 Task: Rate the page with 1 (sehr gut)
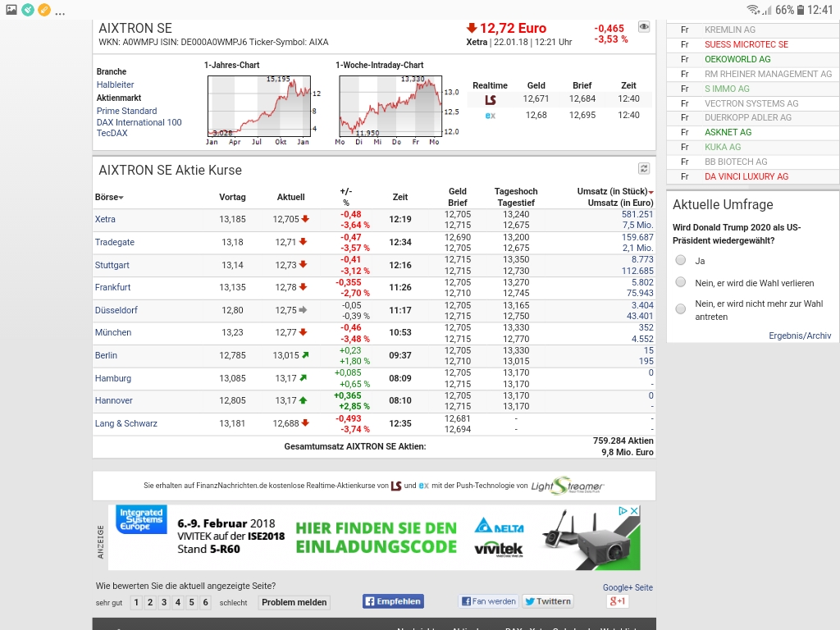(x=136, y=602)
